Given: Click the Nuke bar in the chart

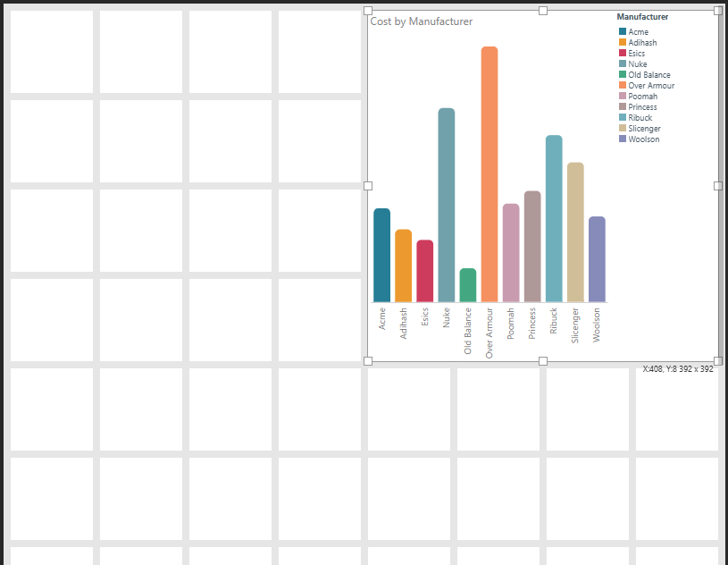Looking at the screenshot, I should pos(446,205).
